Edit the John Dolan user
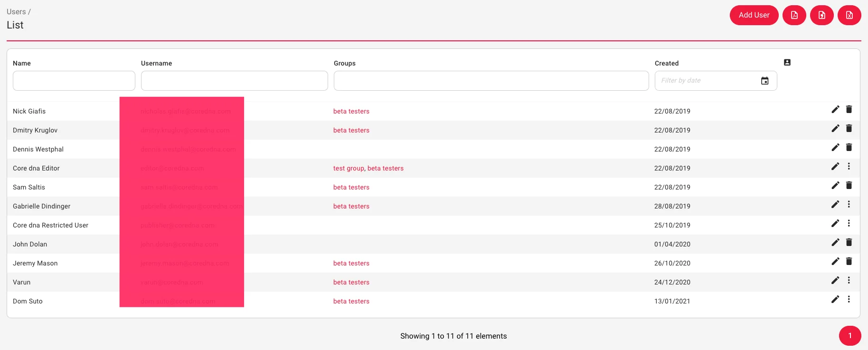This screenshot has width=868, height=350. (836, 242)
